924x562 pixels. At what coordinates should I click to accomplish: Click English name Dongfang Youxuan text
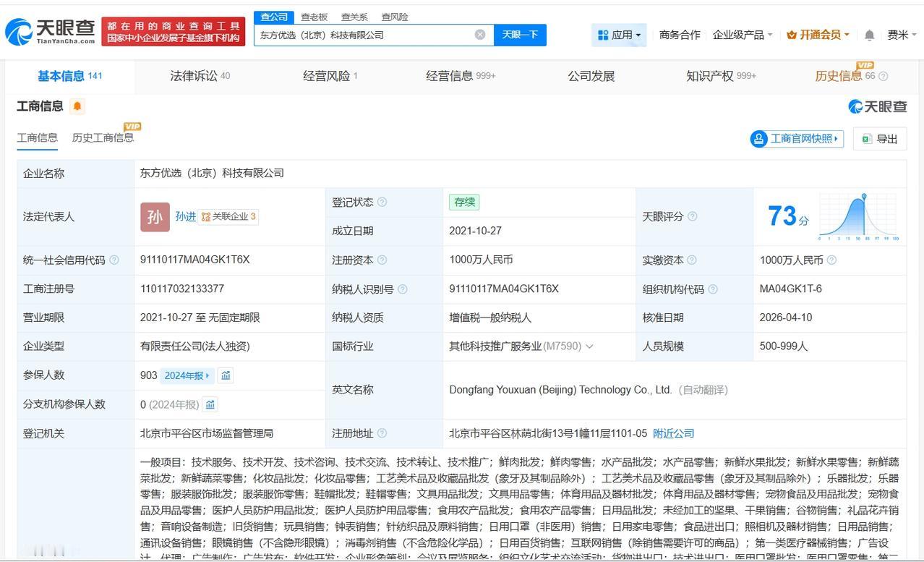point(560,390)
